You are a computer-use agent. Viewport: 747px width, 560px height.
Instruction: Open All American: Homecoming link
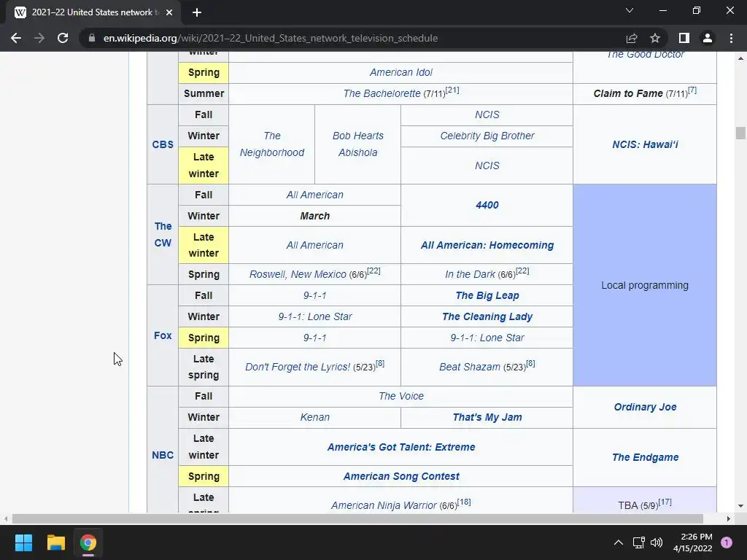(x=487, y=245)
